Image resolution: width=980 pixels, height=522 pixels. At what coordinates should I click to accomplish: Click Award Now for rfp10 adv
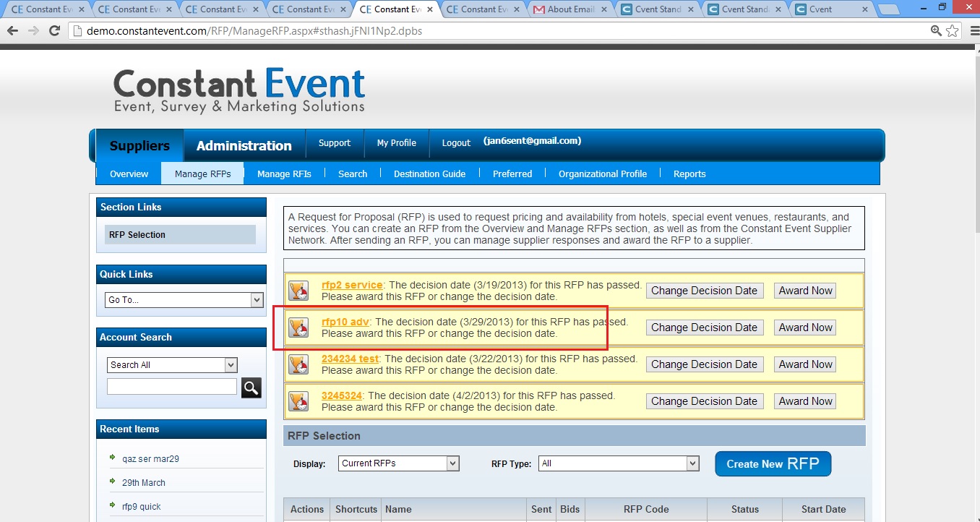click(805, 328)
